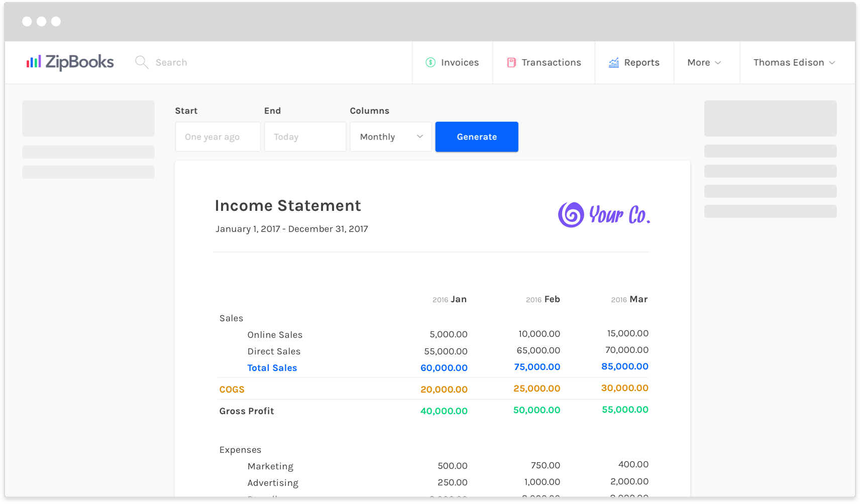The image size is (860, 504).
Task: Click the Start date field showing One year ago
Action: point(218,137)
